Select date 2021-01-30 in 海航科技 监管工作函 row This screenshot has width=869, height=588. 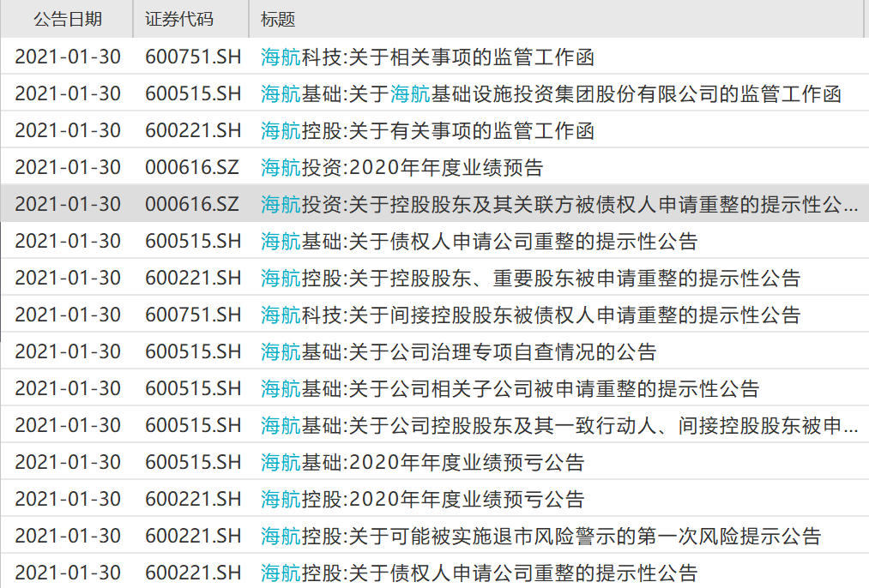coord(68,57)
